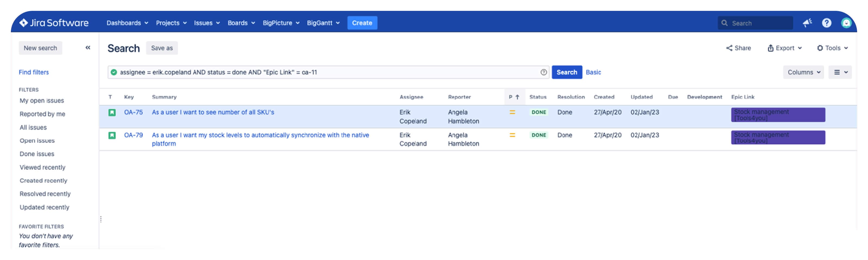This screenshot has height=260, width=868.
Task: Sort by the Key column header
Action: [129, 97]
